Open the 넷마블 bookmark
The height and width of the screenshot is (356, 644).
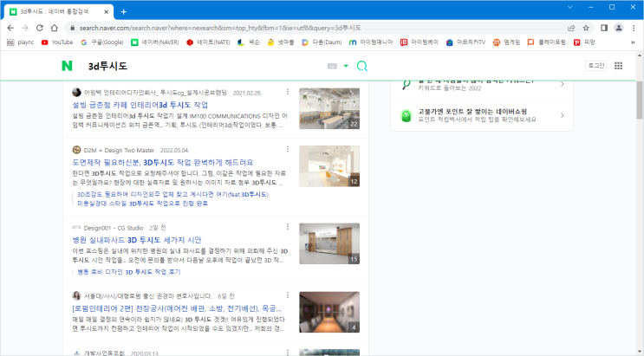click(x=281, y=42)
